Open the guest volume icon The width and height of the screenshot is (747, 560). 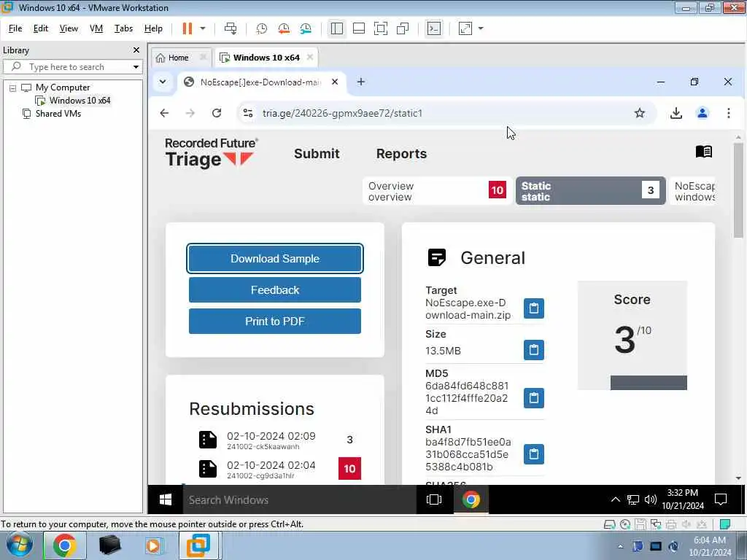[650, 499]
